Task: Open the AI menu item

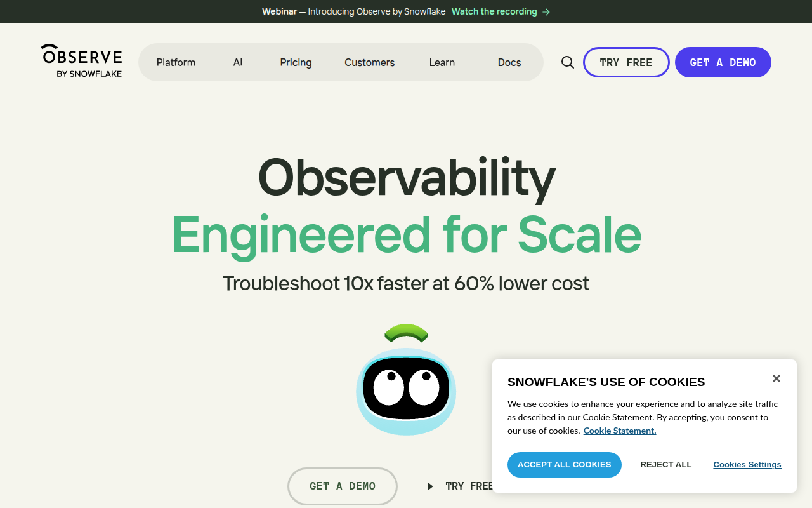Action: [x=238, y=62]
